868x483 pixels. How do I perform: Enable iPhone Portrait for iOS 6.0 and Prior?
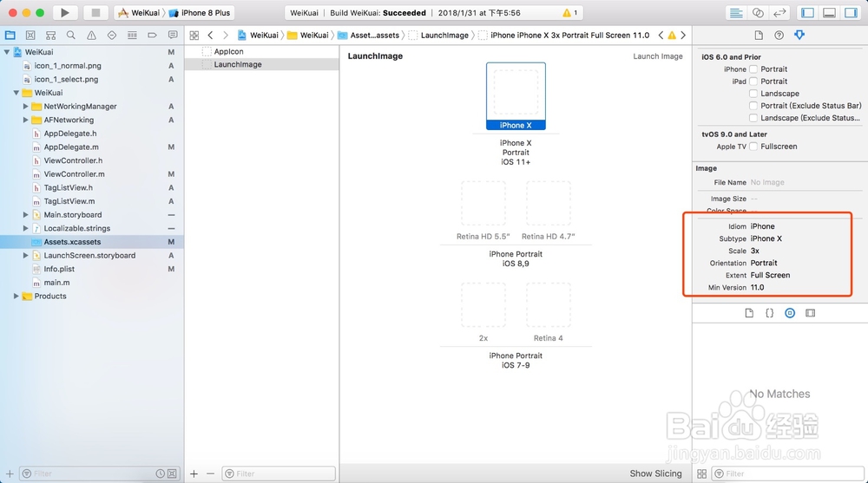[x=753, y=69]
